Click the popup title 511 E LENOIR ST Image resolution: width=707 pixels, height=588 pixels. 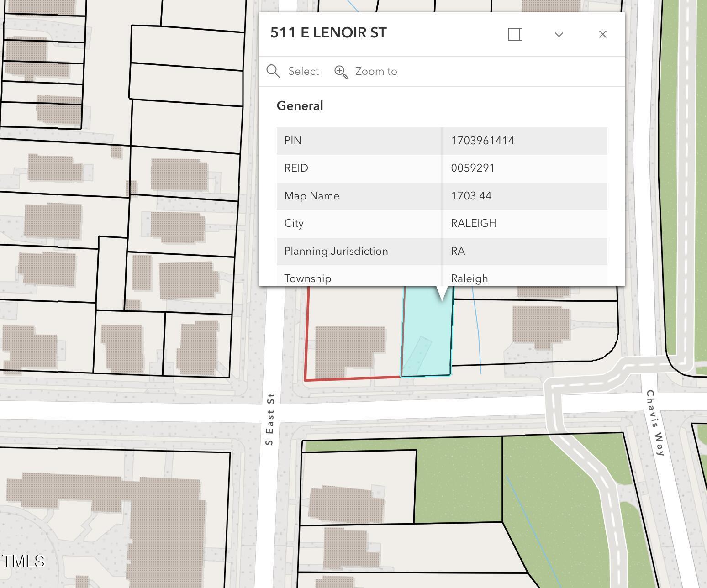pyautogui.click(x=328, y=33)
